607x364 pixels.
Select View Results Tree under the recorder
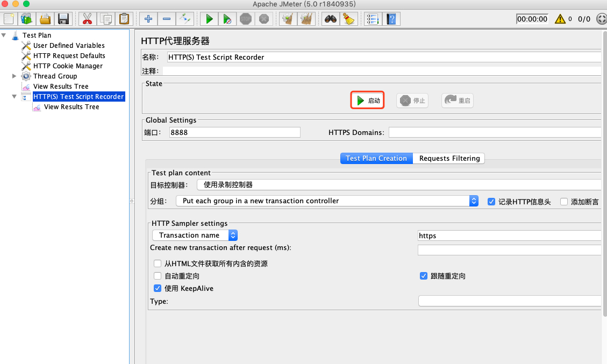coord(72,107)
